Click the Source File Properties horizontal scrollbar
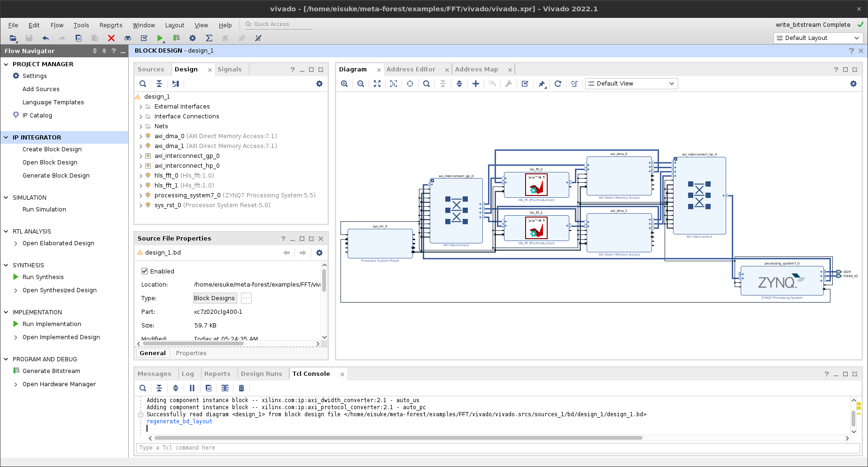 pos(193,344)
